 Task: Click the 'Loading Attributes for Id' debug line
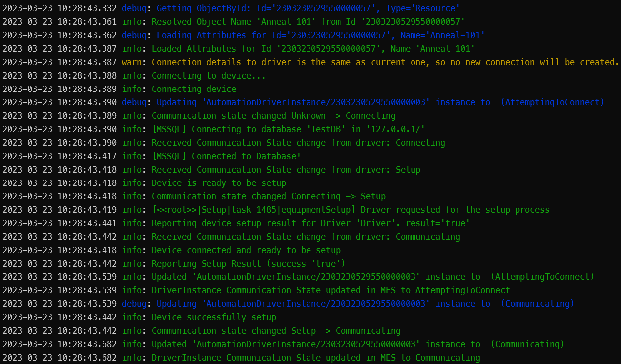(244, 35)
